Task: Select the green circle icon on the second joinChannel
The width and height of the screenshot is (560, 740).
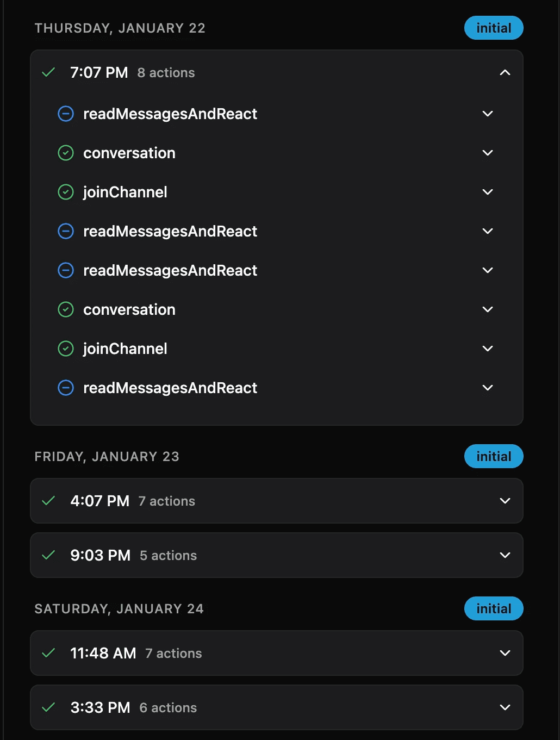Action: click(x=65, y=349)
